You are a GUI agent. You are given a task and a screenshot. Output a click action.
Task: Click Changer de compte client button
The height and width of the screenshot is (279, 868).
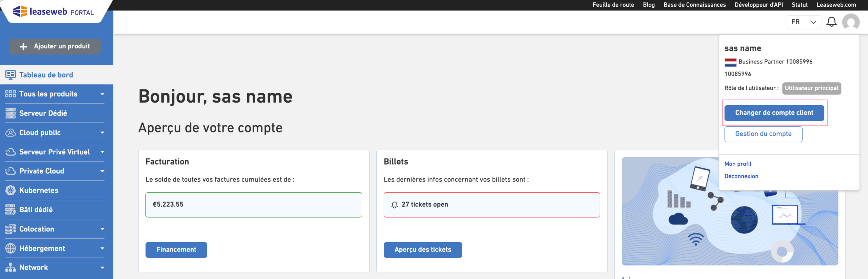774,113
